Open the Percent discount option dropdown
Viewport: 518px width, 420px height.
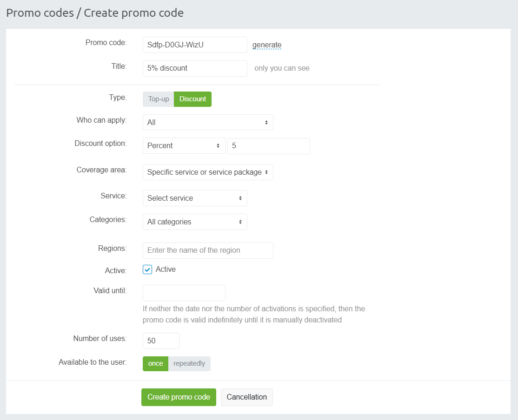(183, 145)
